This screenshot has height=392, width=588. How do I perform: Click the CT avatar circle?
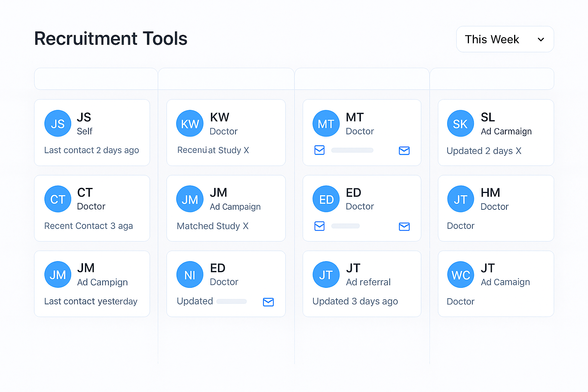(x=58, y=199)
